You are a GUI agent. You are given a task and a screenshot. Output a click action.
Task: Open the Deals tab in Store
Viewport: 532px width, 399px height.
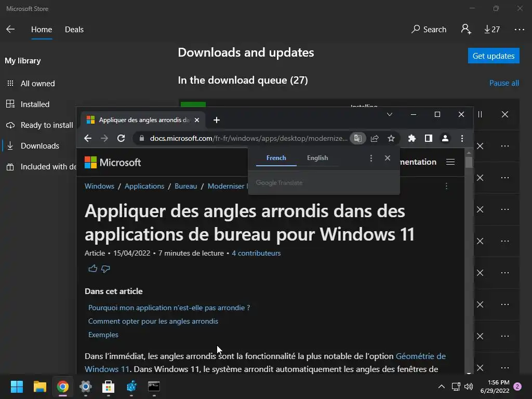(74, 30)
